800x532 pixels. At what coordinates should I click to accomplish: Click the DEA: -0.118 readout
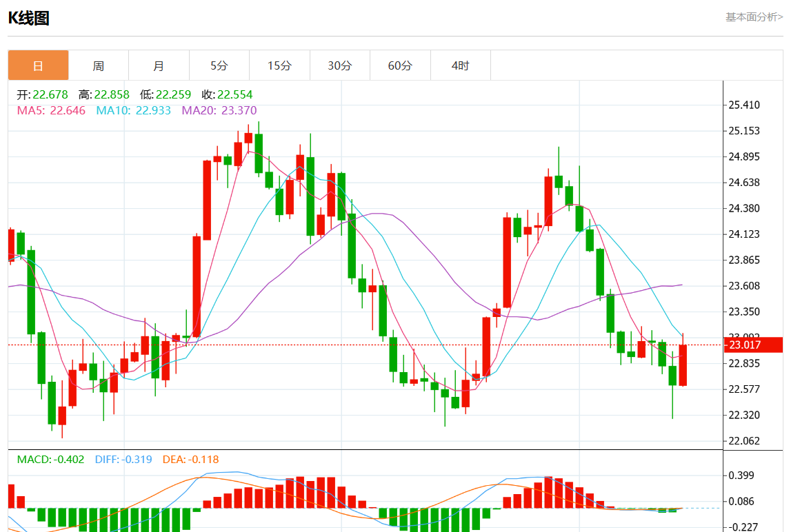pyautogui.click(x=191, y=460)
